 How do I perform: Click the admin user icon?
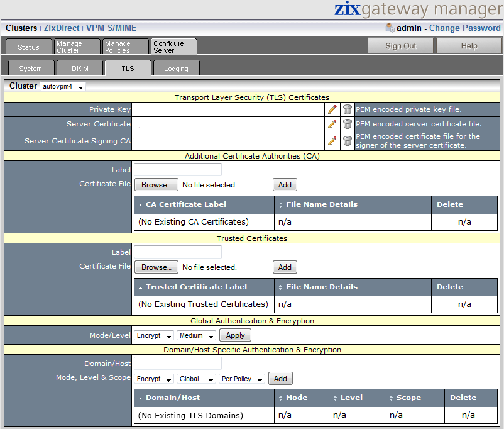pyautogui.click(x=390, y=28)
